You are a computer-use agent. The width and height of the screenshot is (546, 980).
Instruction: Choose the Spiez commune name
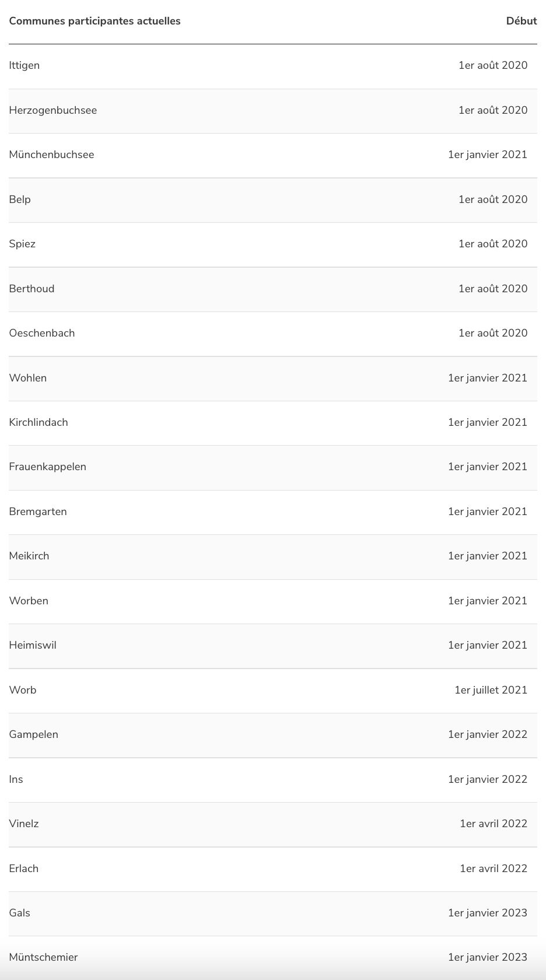(x=22, y=244)
